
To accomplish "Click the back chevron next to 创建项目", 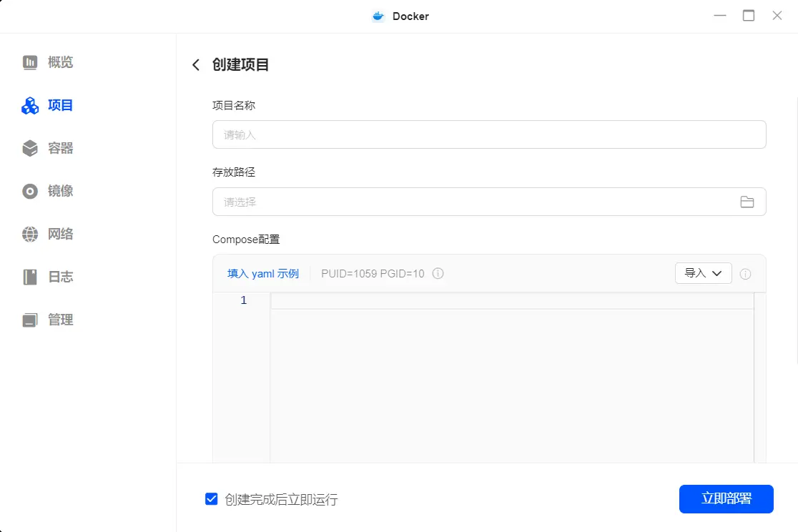I will 194,64.
